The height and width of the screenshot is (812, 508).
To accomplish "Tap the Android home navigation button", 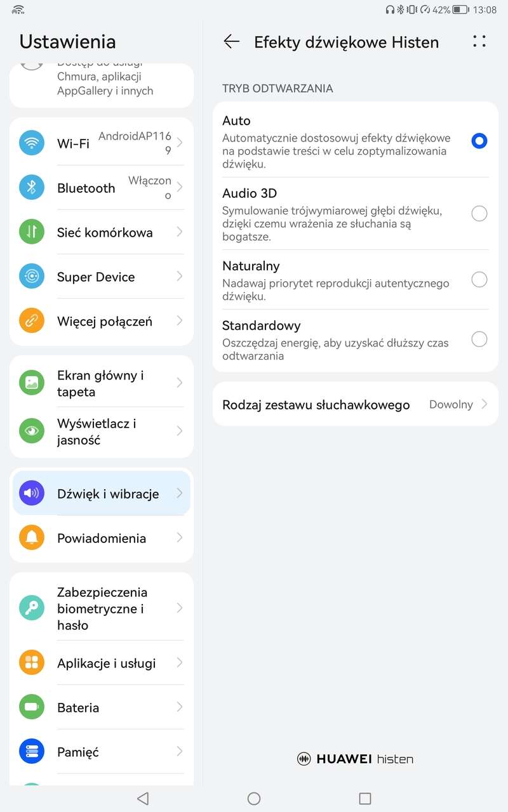I will (254, 798).
